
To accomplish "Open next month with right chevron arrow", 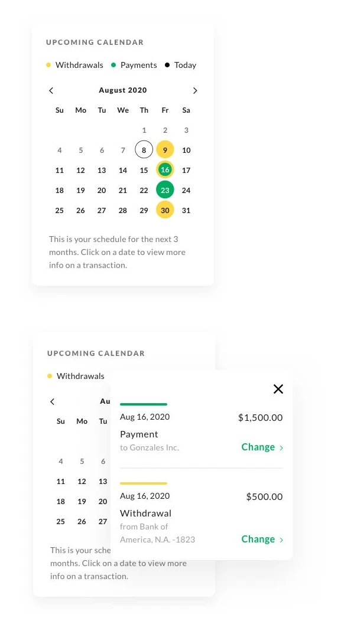I will coord(195,90).
